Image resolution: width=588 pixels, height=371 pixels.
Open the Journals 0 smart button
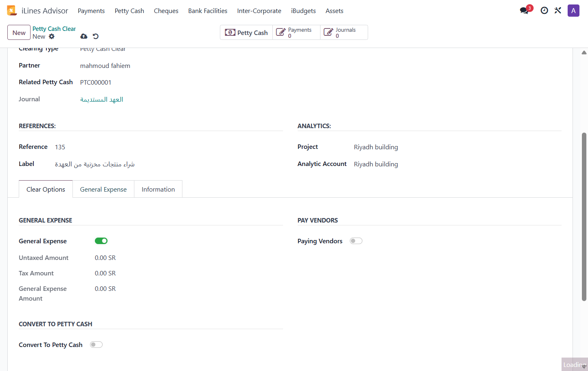pyautogui.click(x=344, y=33)
